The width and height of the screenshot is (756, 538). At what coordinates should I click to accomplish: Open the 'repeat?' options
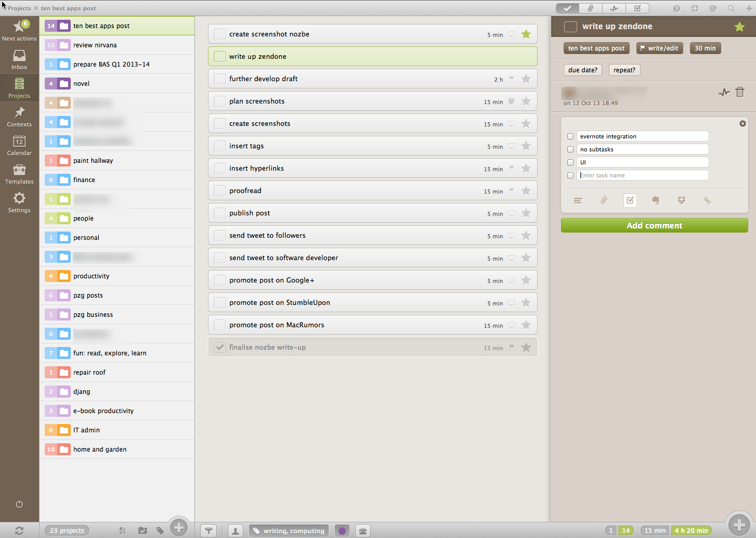[624, 70]
